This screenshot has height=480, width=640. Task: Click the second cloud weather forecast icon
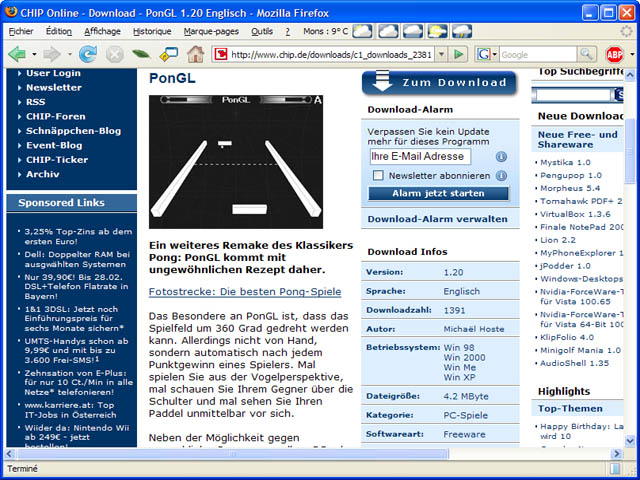point(388,31)
